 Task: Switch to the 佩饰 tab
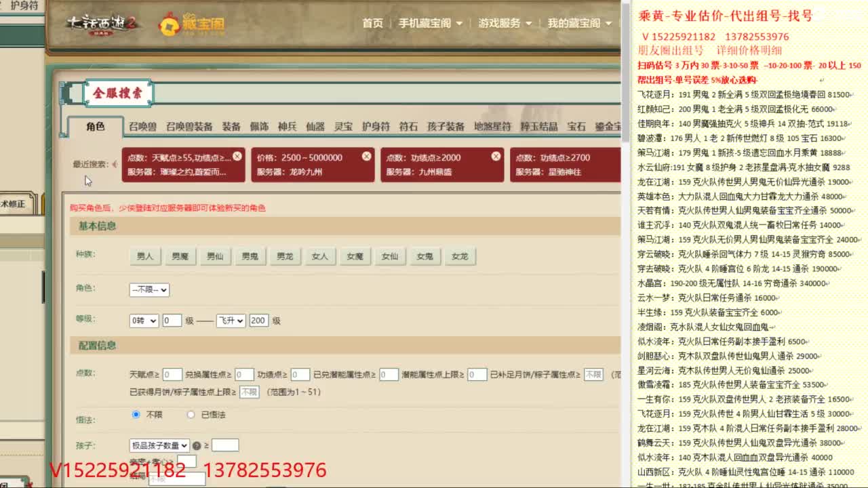click(259, 127)
